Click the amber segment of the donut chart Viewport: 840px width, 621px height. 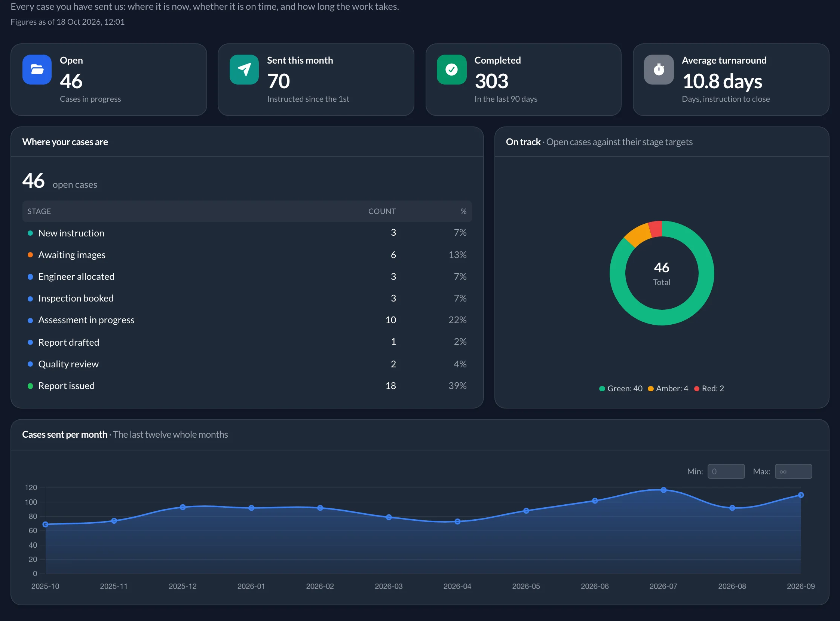638,235
